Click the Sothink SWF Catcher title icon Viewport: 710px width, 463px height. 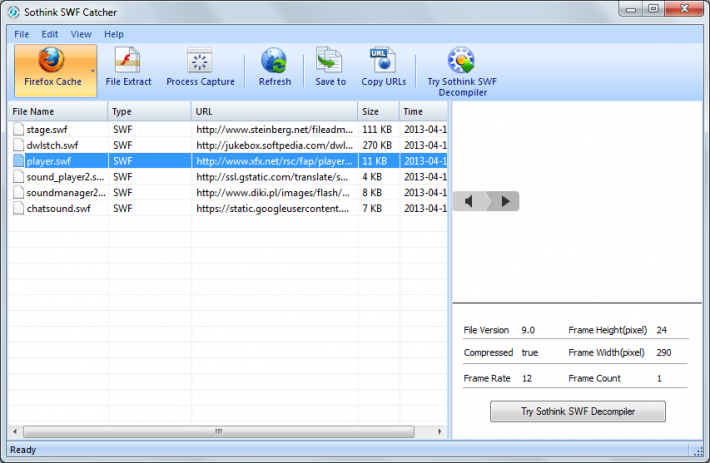[14, 12]
